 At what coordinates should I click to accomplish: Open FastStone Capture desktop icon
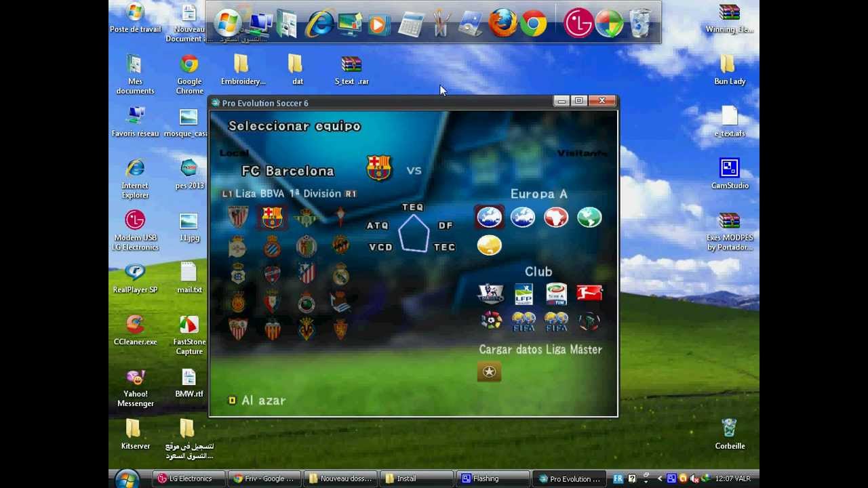tap(189, 335)
